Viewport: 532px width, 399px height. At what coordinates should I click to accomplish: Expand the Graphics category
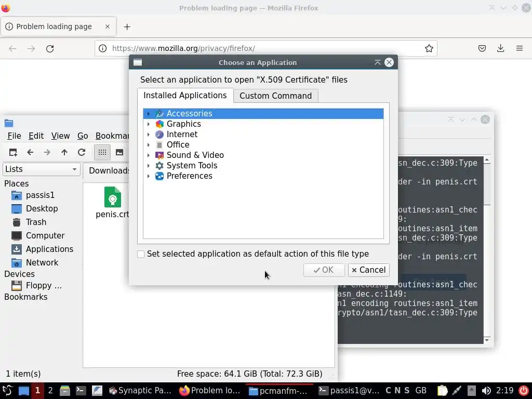(x=148, y=124)
